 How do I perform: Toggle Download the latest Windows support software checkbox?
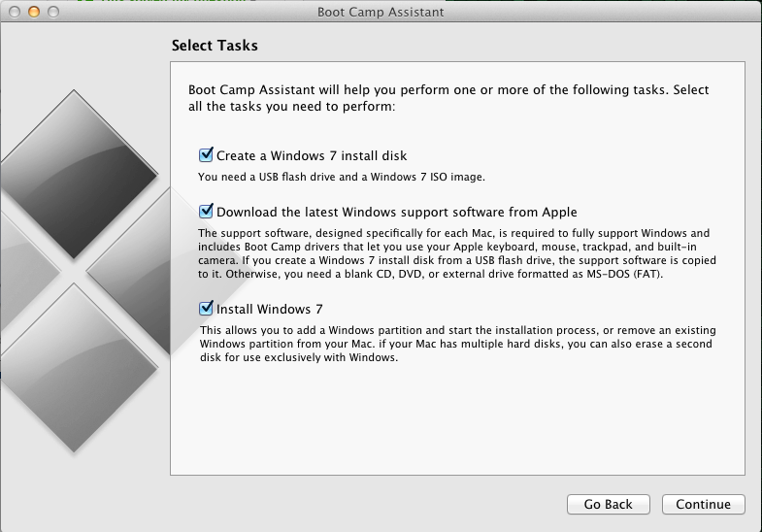click(206, 212)
